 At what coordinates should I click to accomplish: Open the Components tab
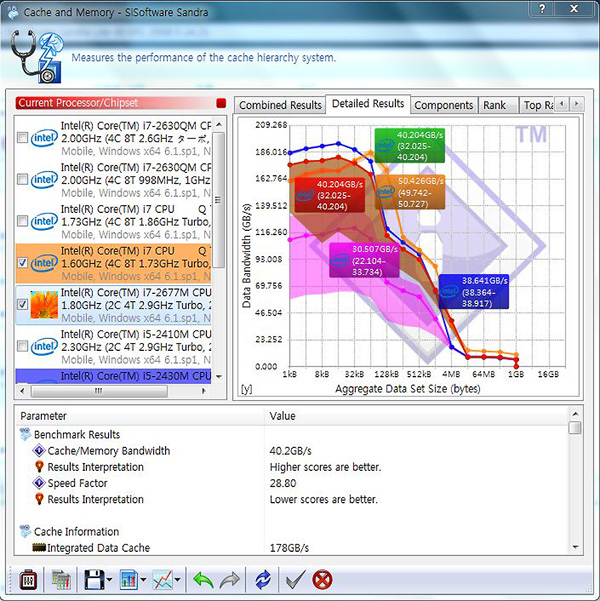coord(444,105)
